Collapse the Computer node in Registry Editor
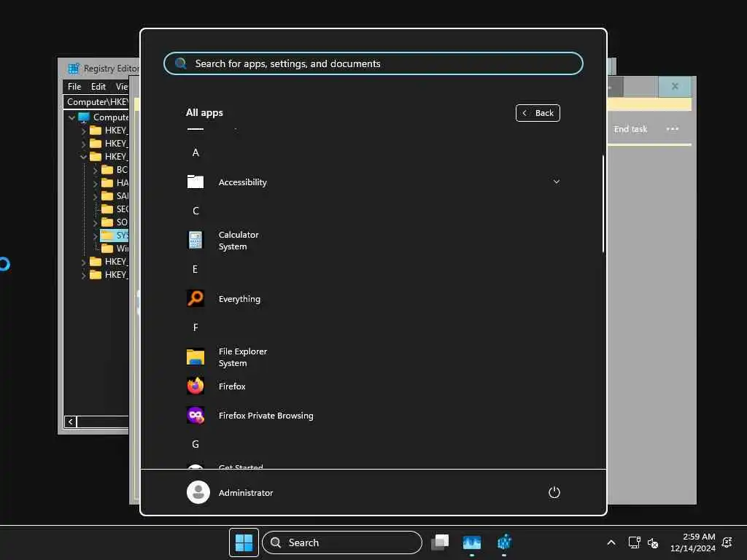The width and height of the screenshot is (747, 560). [71, 117]
